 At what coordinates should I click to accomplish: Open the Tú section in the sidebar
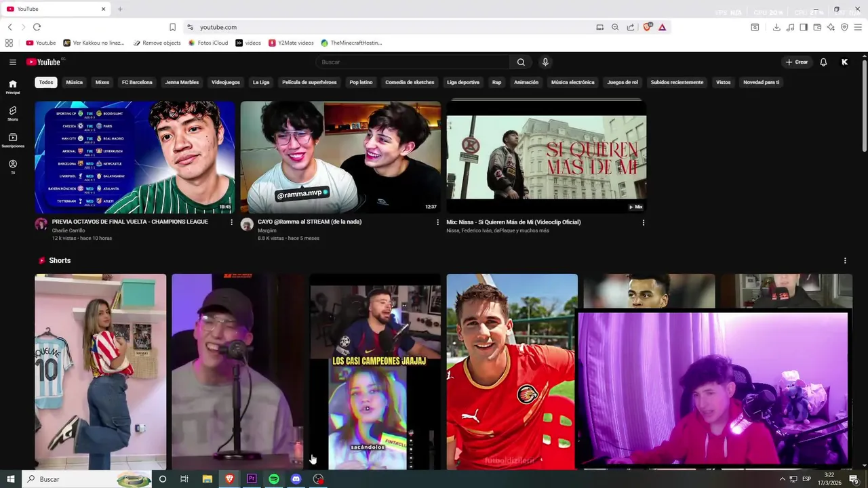point(12,167)
